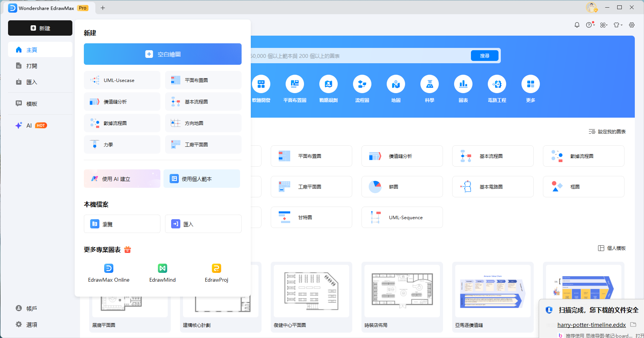Open the AI HOT sidebar entry

point(40,125)
